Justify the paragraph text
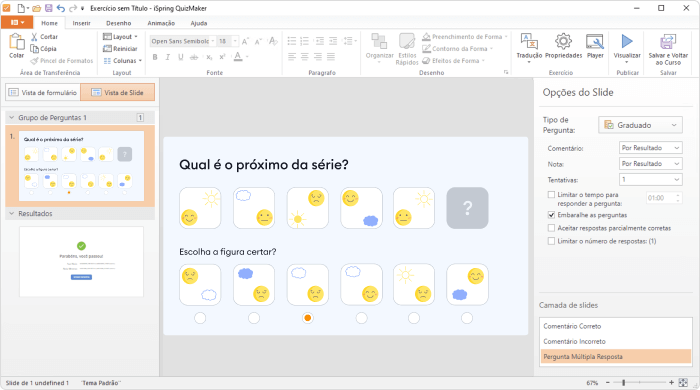Image resolution: width=700 pixels, height=390 pixels. click(331, 56)
